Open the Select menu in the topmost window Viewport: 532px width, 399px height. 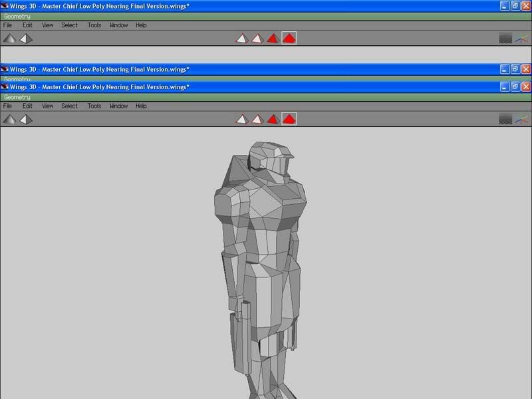70,25
